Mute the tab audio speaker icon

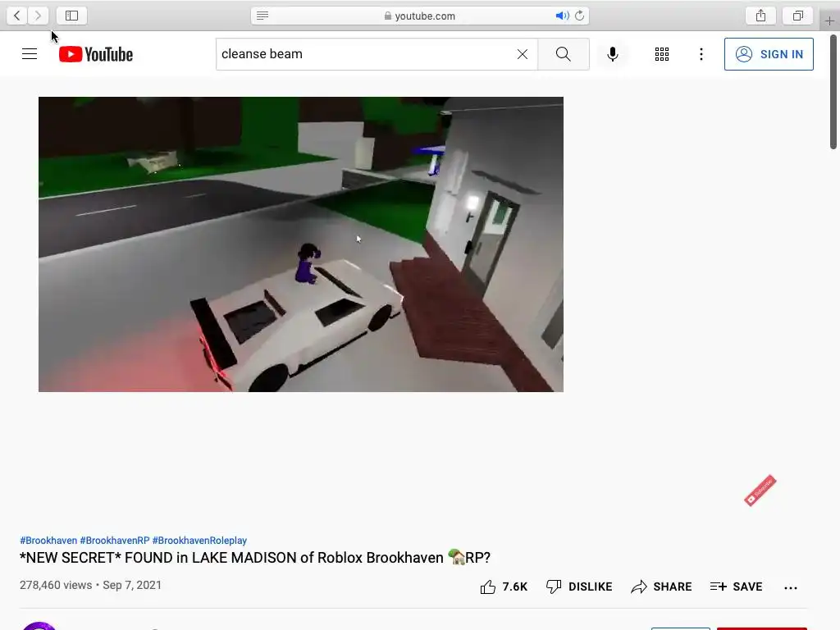click(x=562, y=16)
